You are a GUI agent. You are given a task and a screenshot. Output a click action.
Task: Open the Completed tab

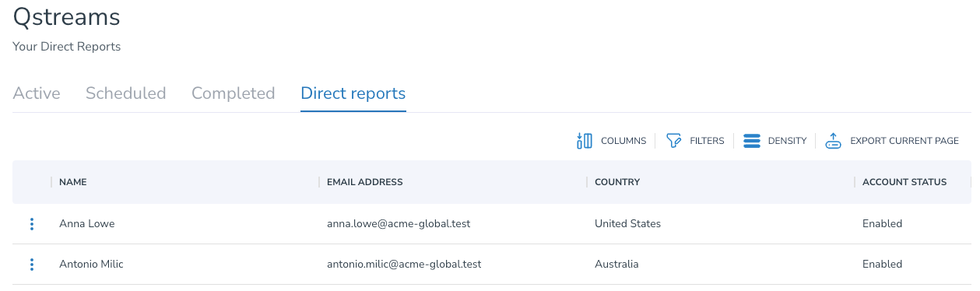click(234, 93)
